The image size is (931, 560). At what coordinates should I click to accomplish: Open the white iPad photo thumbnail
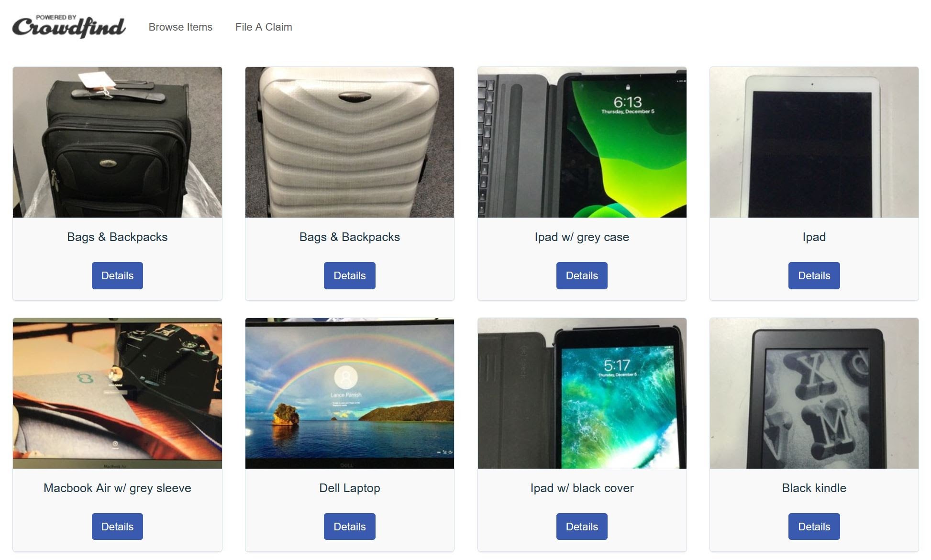(x=814, y=142)
